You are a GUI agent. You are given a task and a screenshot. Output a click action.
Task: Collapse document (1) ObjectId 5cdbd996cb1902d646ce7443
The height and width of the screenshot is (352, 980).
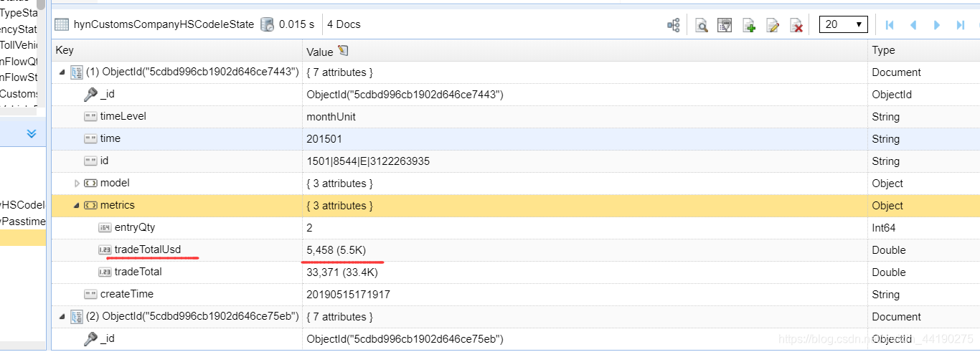62,72
